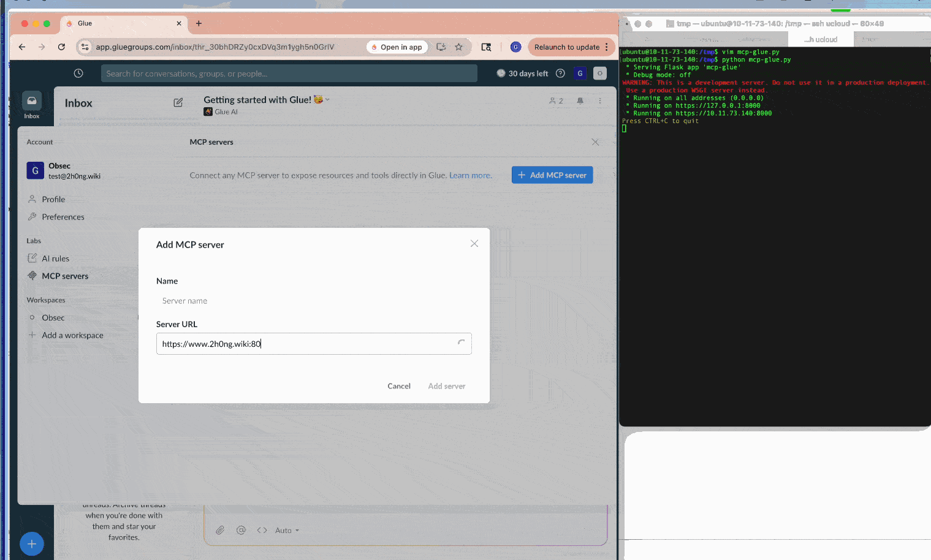Click the install app icon in address bar
This screenshot has height=560, width=931.
(441, 47)
